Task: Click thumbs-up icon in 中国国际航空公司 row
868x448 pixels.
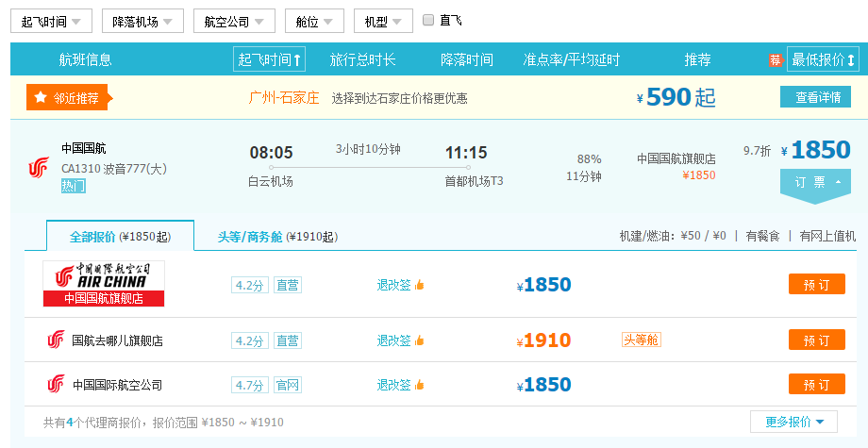Action: click(x=419, y=385)
